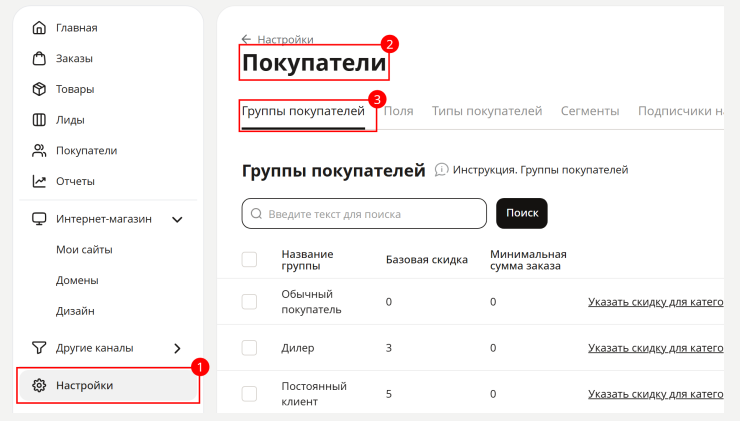Switch to the Группы покупателей tab

coord(303,111)
